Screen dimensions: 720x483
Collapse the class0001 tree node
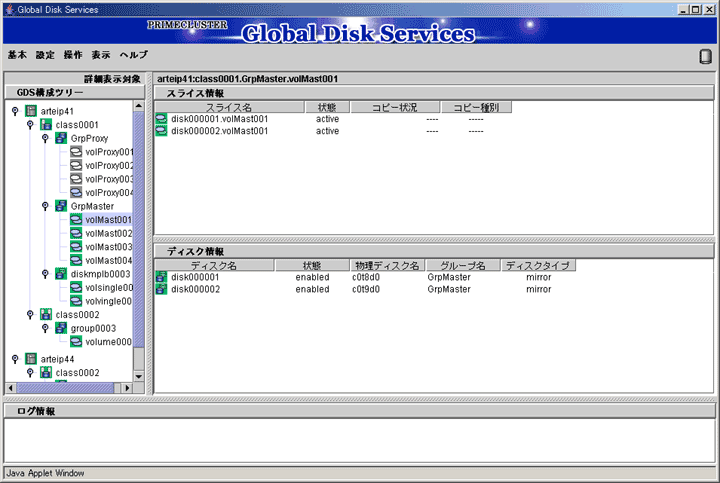pos(30,124)
